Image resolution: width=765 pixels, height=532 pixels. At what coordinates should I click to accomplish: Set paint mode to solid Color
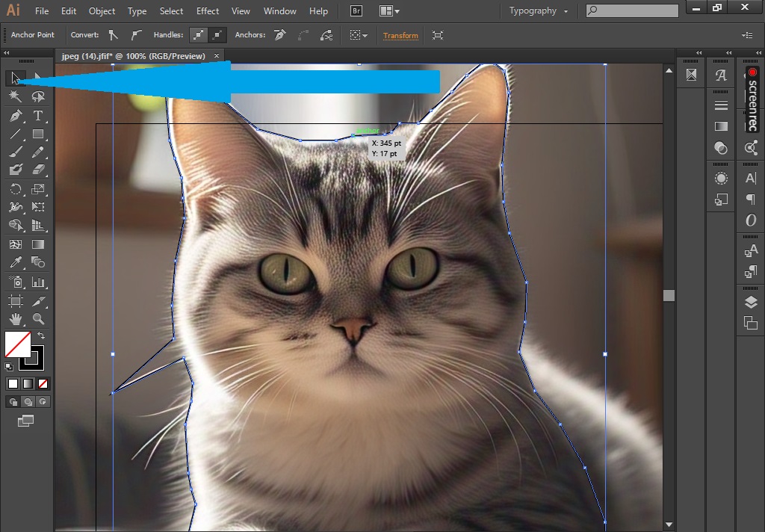pos(13,383)
